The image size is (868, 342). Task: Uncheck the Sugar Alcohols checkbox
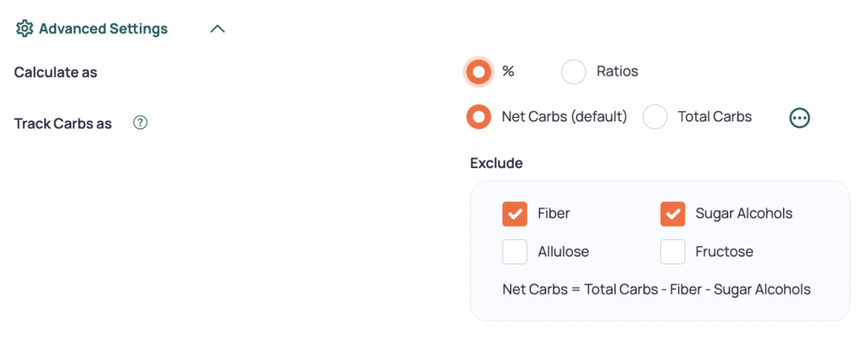(673, 214)
